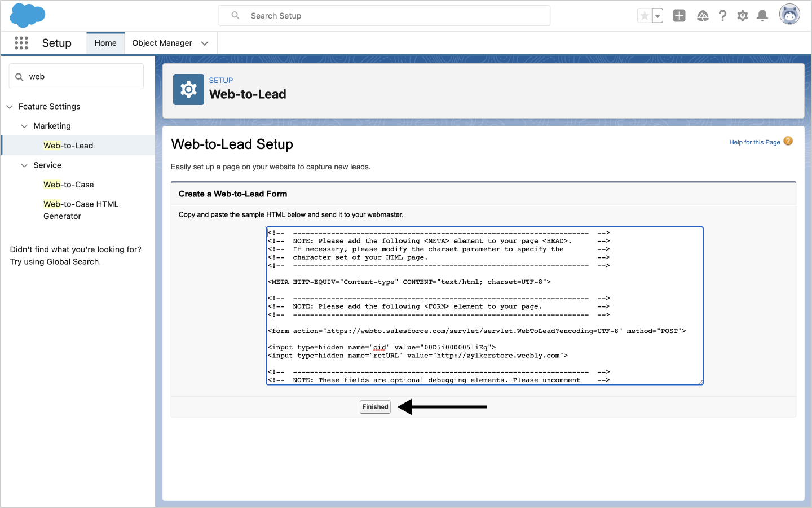Click the orange help question icon
812x508 pixels.
click(788, 141)
